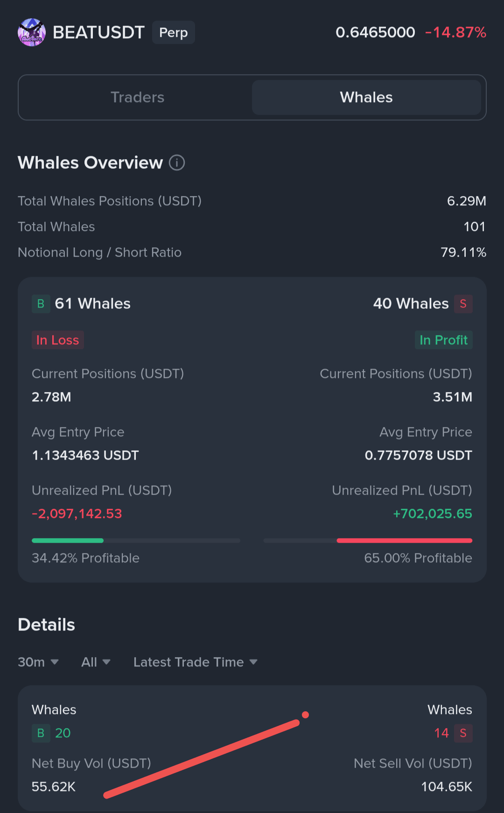Open the Latest Trade Time sort dropdown
Viewport: 504px width, 813px height.
point(196,662)
